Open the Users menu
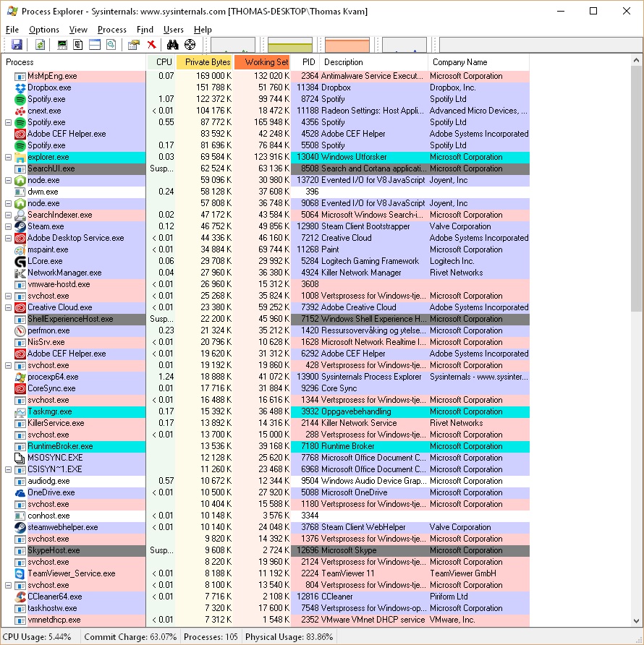 174,30
